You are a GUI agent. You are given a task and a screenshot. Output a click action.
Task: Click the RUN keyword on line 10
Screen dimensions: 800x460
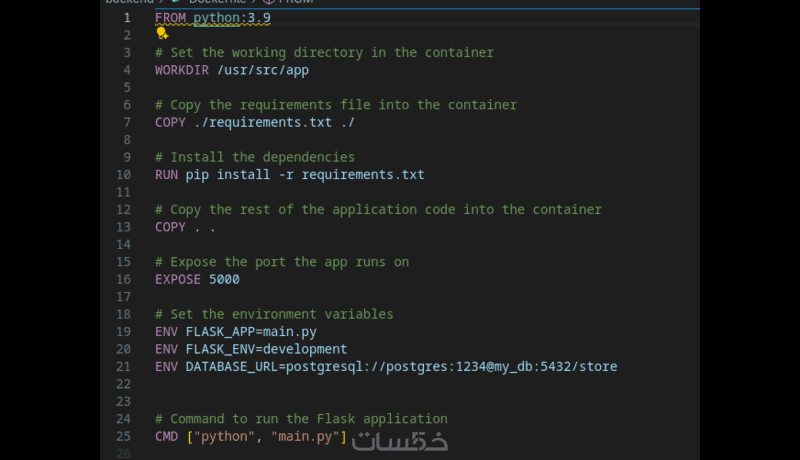coord(166,175)
